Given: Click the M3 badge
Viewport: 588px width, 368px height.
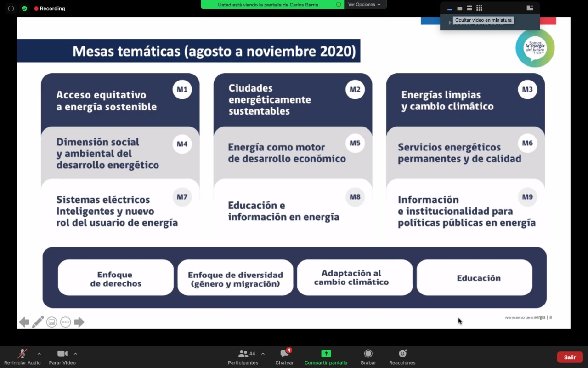Looking at the screenshot, I should (527, 89).
